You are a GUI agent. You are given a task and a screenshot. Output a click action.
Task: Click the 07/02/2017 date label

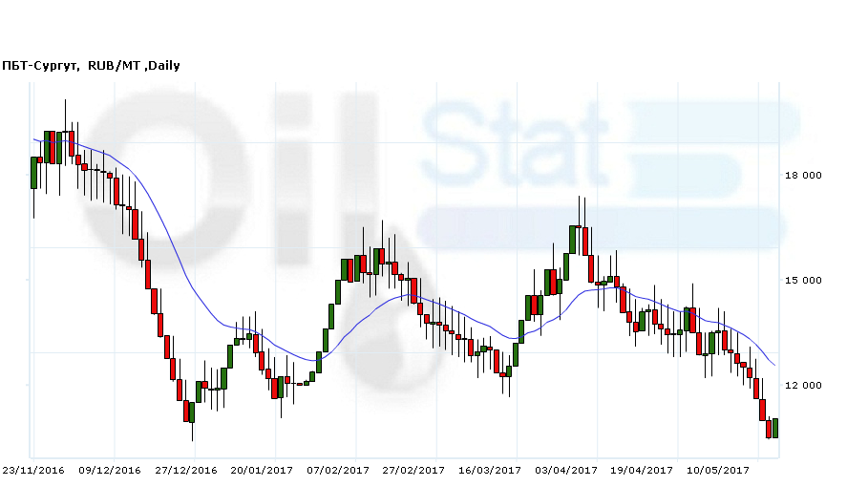(337, 470)
